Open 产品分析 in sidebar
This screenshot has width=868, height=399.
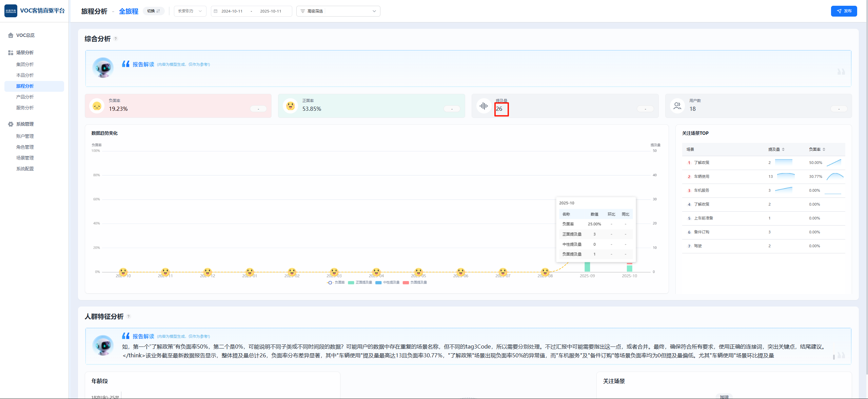click(25, 97)
